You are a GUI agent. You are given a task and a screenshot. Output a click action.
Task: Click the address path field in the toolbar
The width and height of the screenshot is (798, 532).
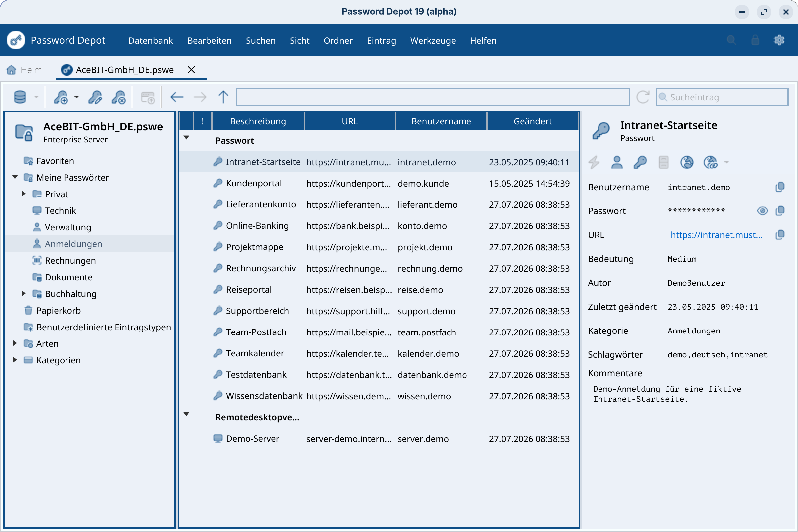pyautogui.click(x=433, y=97)
